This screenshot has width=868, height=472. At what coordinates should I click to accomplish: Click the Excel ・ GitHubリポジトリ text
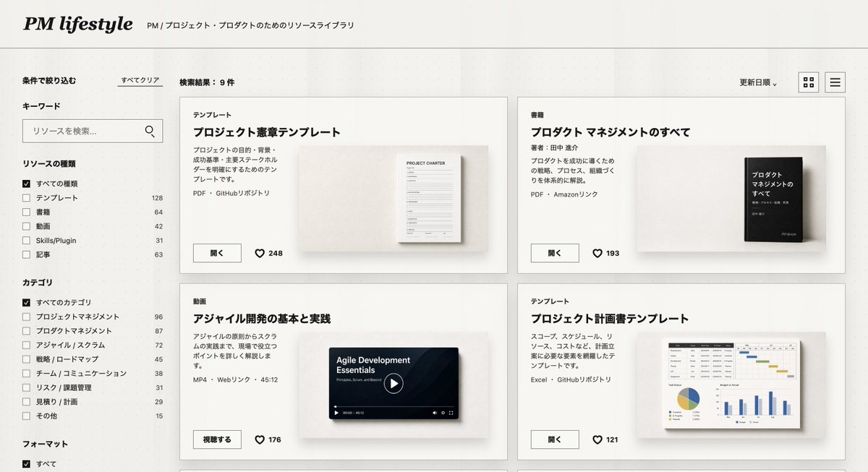pyautogui.click(x=571, y=379)
